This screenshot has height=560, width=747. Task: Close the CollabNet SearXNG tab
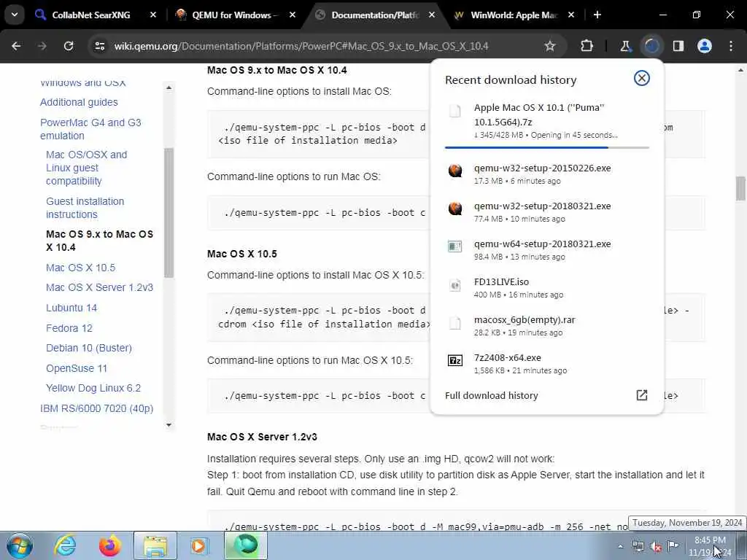click(153, 15)
